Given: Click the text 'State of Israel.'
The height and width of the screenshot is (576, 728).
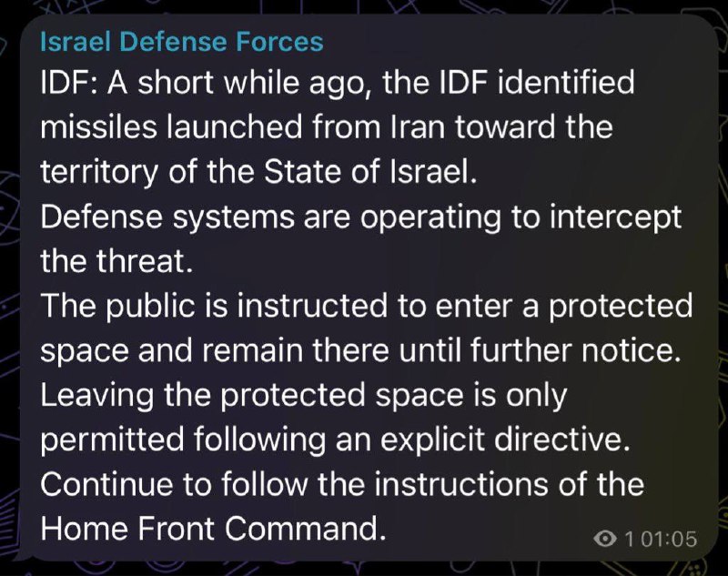Looking at the screenshot, I should 370,172.
